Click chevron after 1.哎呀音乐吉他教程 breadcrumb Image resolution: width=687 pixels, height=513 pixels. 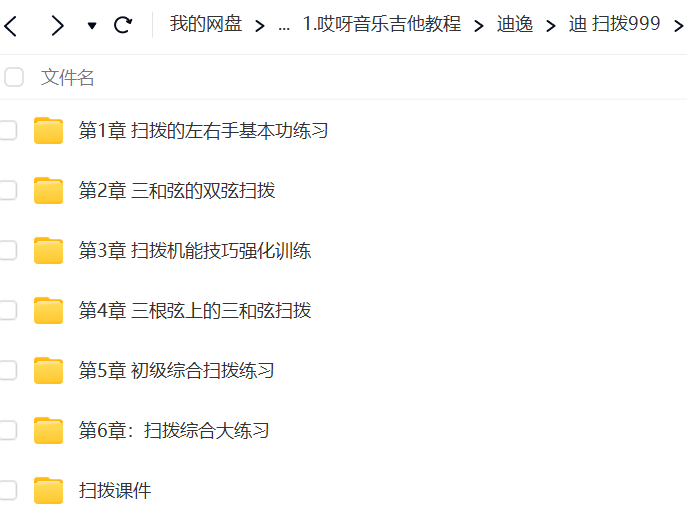[x=479, y=26]
